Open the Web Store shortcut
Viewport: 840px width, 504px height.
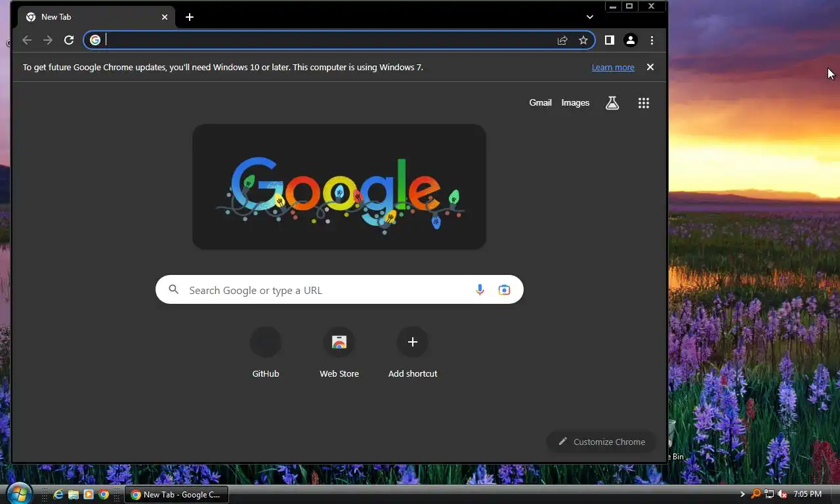point(339,352)
